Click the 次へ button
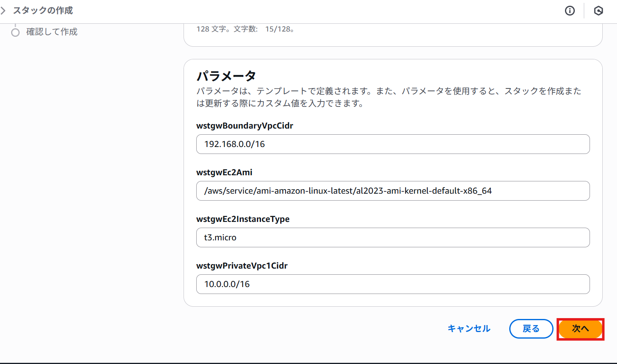 tap(581, 329)
